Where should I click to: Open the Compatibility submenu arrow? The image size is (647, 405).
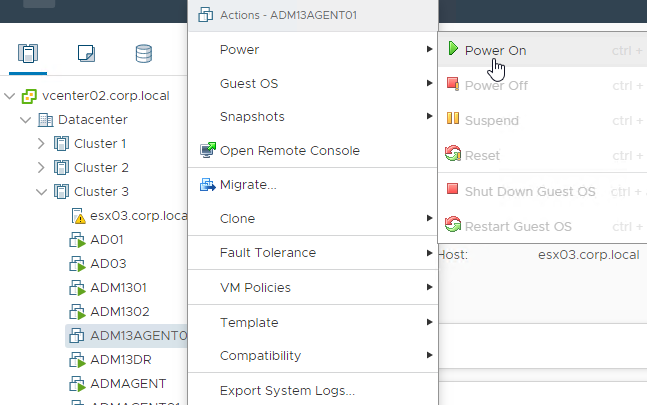(x=429, y=355)
